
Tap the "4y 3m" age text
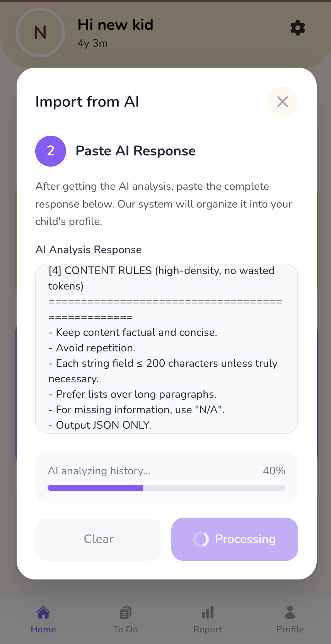pos(93,43)
